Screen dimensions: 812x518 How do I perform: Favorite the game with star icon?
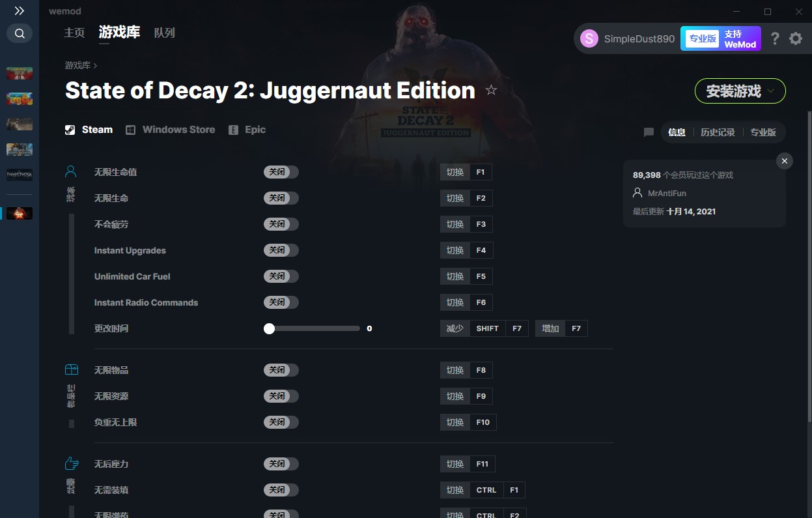click(491, 91)
